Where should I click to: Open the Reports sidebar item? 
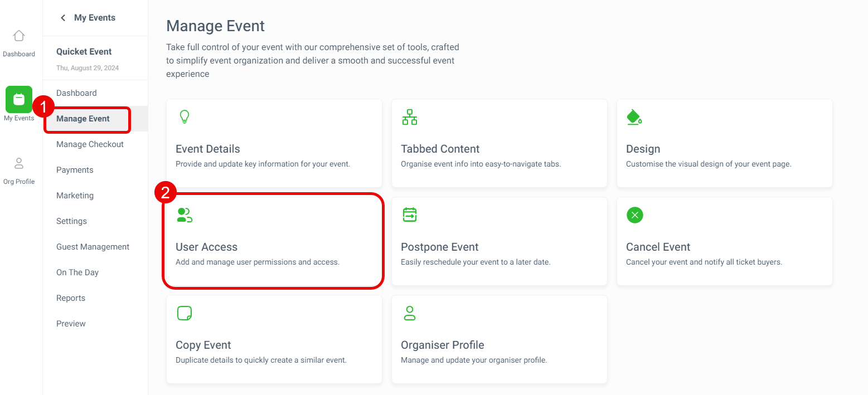[71, 298]
